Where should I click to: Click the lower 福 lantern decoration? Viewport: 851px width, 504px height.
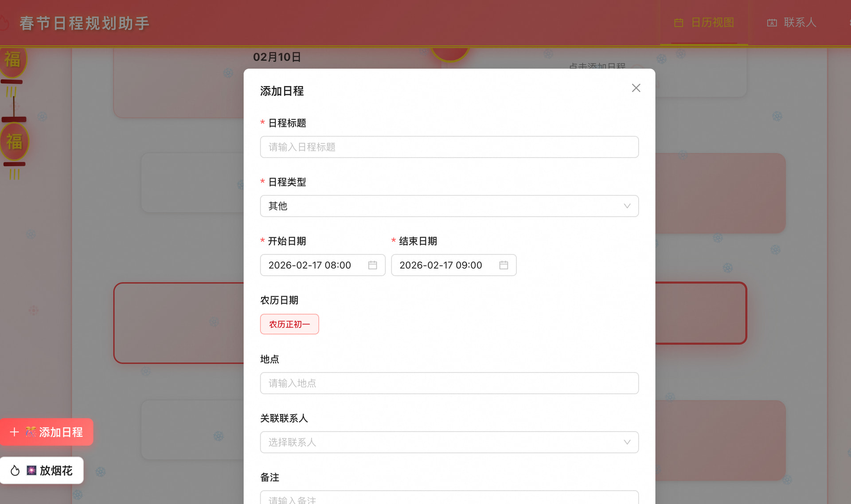pos(14,142)
